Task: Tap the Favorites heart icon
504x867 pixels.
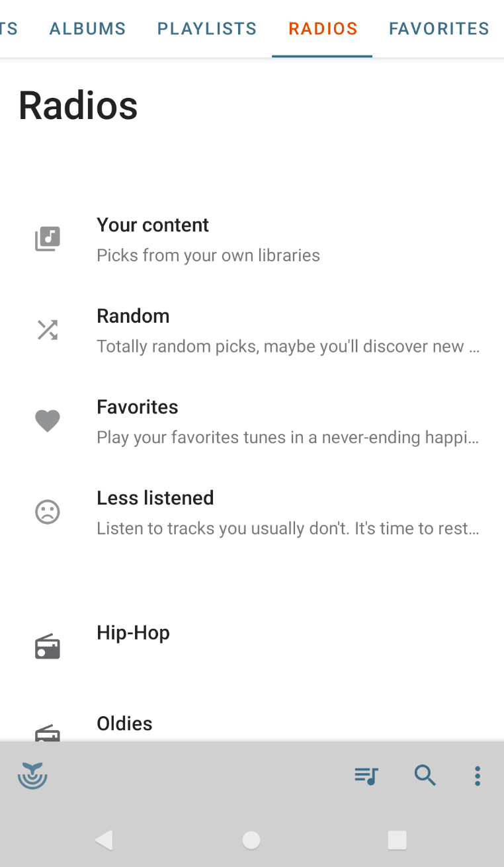Action: (48, 421)
